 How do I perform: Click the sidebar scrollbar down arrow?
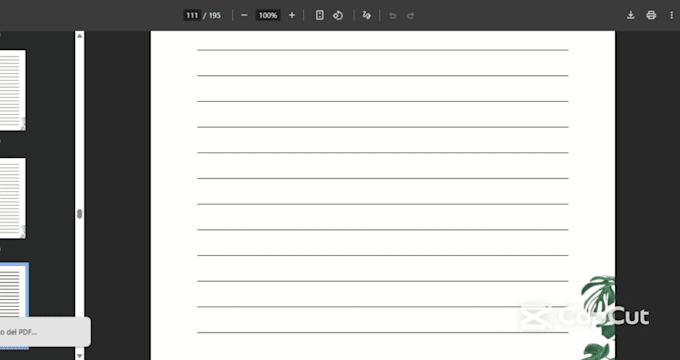[x=79, y=356]
